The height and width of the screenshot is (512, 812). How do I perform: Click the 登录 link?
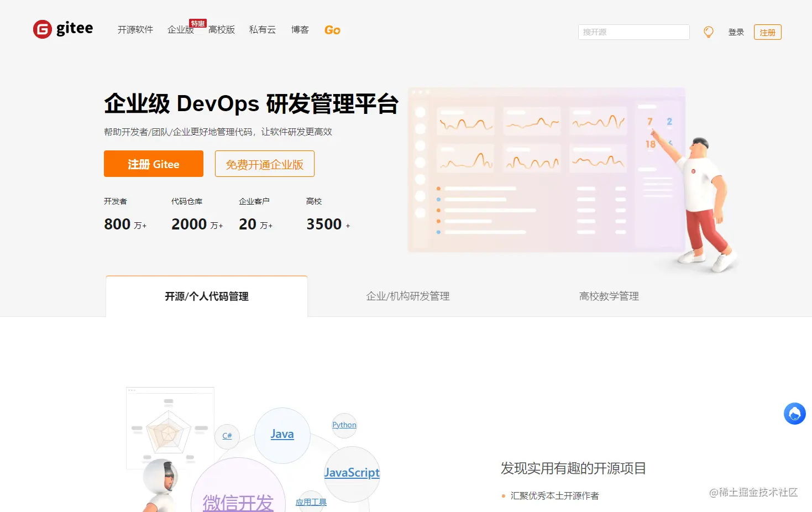point(736,32)
